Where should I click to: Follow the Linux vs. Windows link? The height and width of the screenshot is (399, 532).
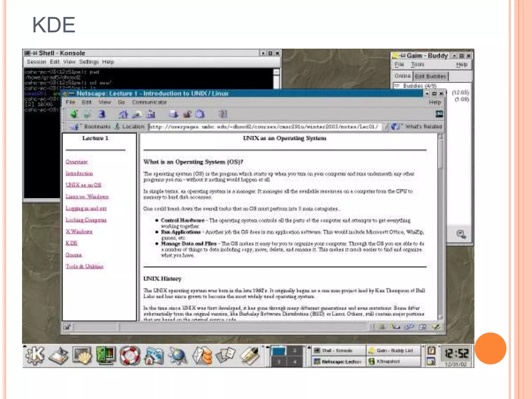[x=87, y=197]
